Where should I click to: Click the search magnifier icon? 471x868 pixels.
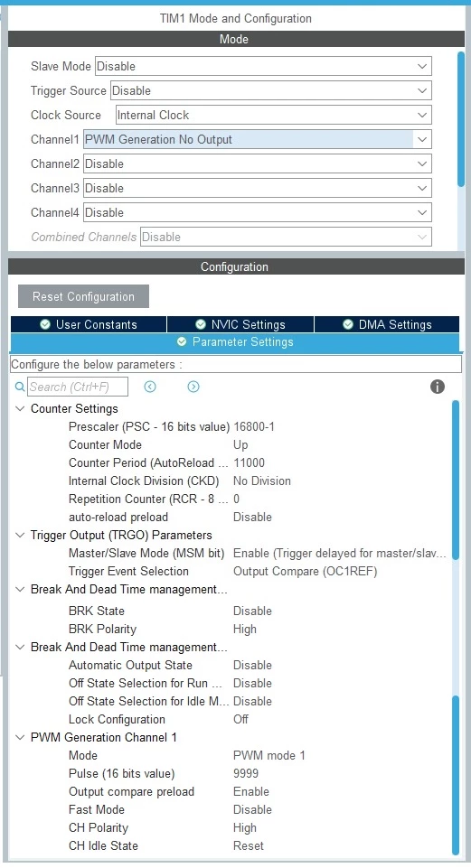tap(20, 387)
